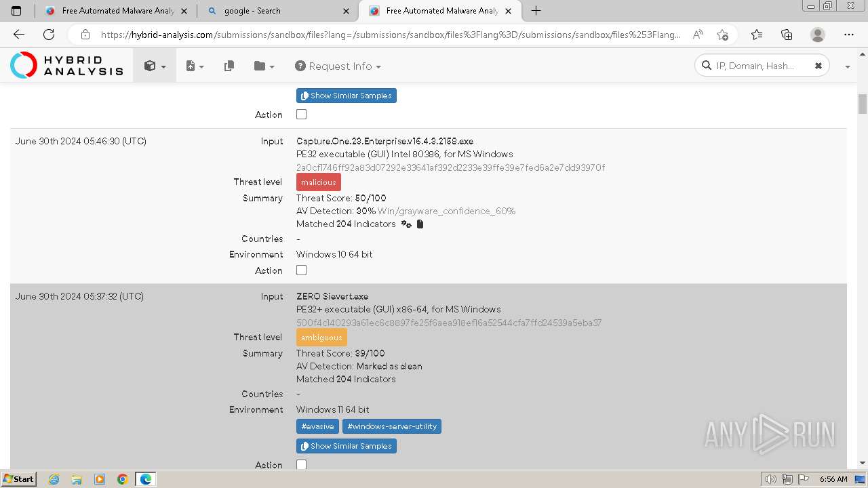Tick Action checkbox for ZERO Sievert.exe

[302, 464]
